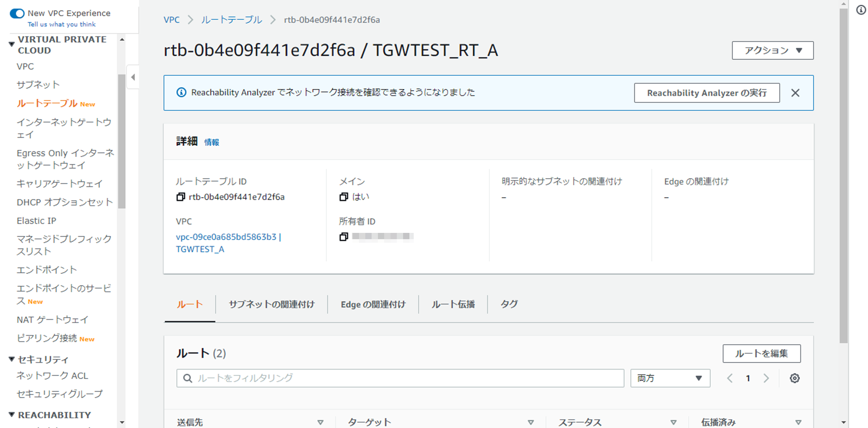868x428 pixels.
Task: Copy the route table ID value
Action: 180,197
